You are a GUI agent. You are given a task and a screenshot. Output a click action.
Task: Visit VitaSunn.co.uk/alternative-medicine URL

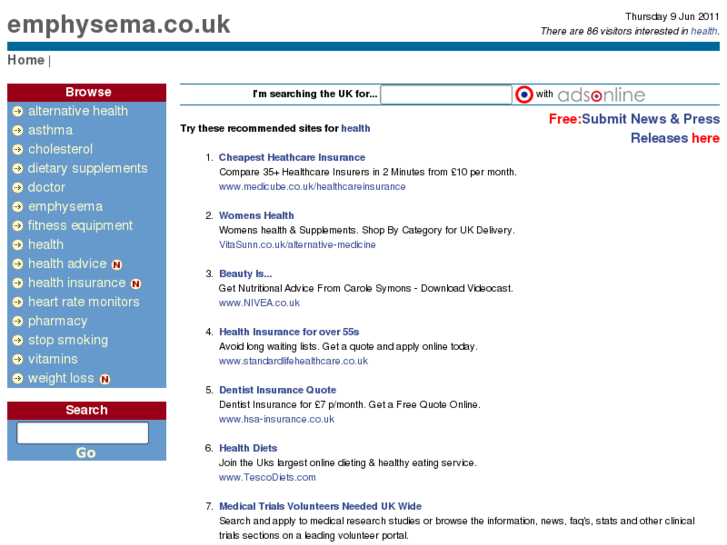pos(297,245)
